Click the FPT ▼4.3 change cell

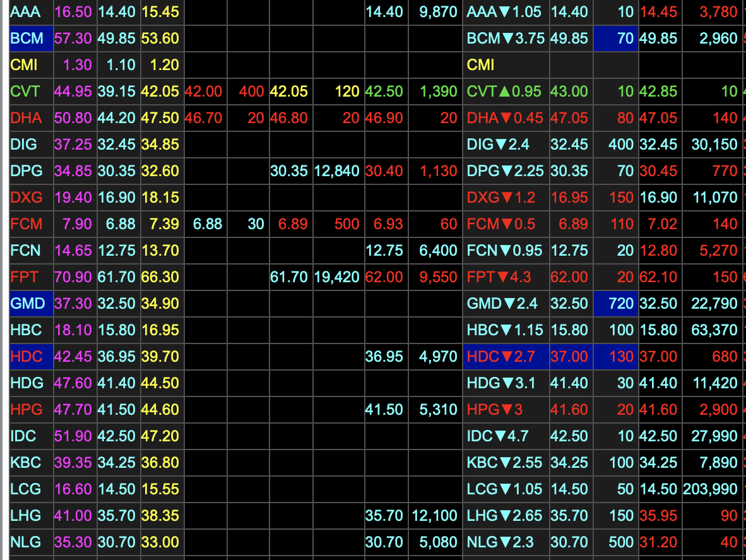tap(506, 277)
